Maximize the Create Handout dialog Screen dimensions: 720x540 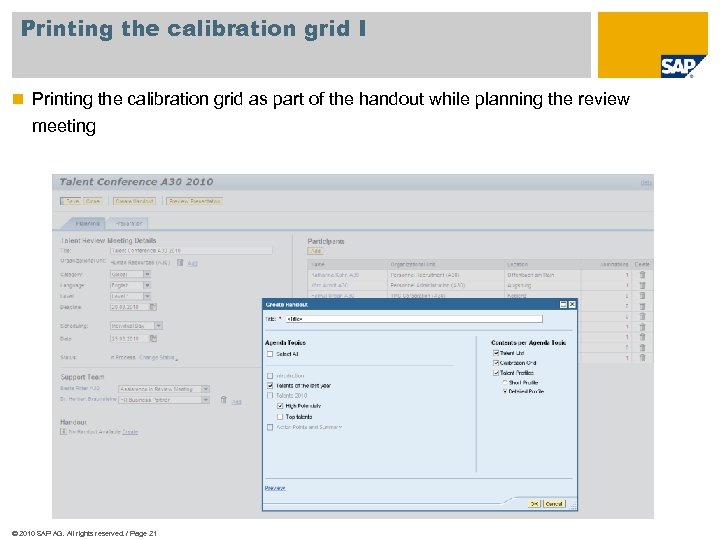pos(563,304)
